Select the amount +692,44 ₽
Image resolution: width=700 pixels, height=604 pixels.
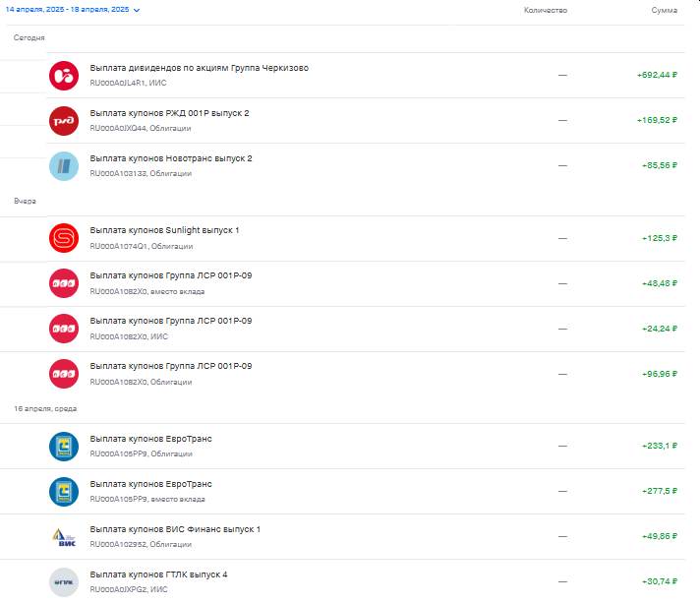coord(657,75)
